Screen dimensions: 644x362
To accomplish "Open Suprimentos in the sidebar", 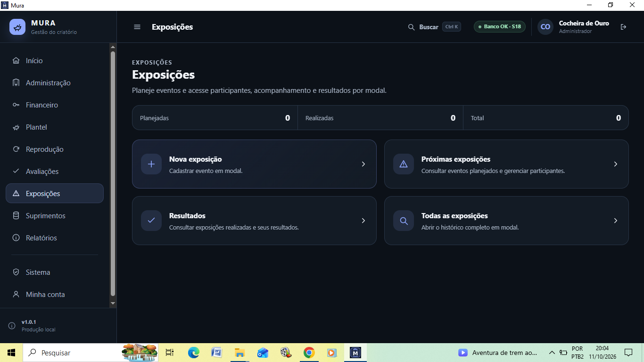I will 55,216.
